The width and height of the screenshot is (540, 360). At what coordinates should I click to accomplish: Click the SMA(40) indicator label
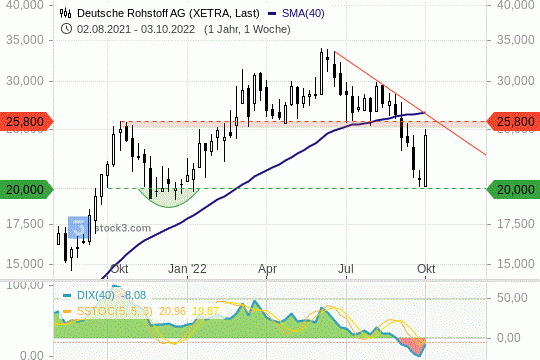303,13
